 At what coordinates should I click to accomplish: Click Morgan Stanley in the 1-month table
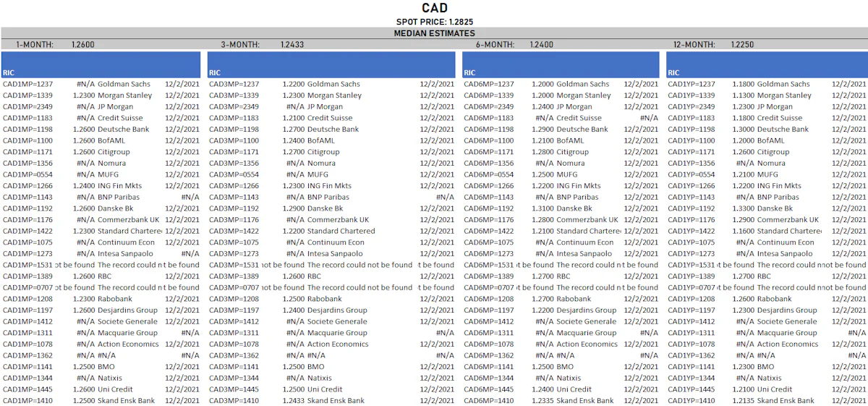point(125,96)
